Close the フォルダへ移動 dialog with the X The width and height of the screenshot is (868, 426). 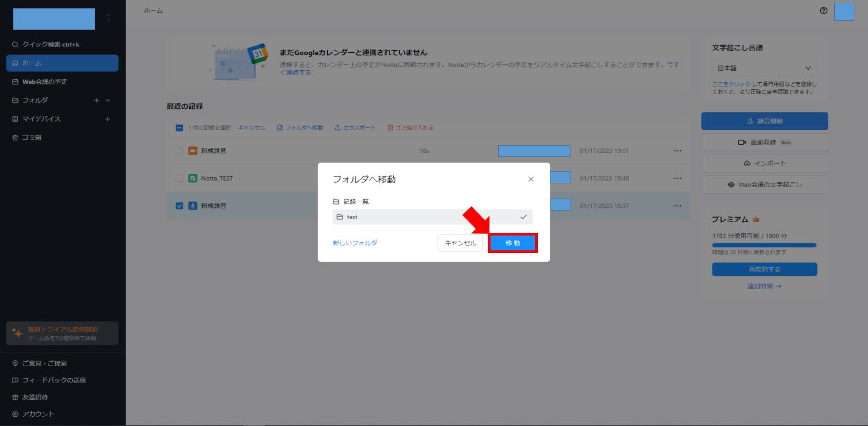click(x=531, y=179)
